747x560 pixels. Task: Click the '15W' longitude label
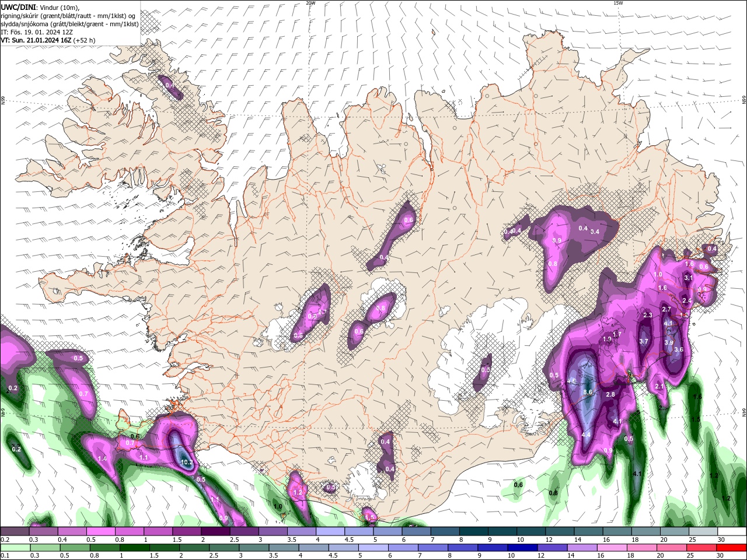(x=618, y=3)
